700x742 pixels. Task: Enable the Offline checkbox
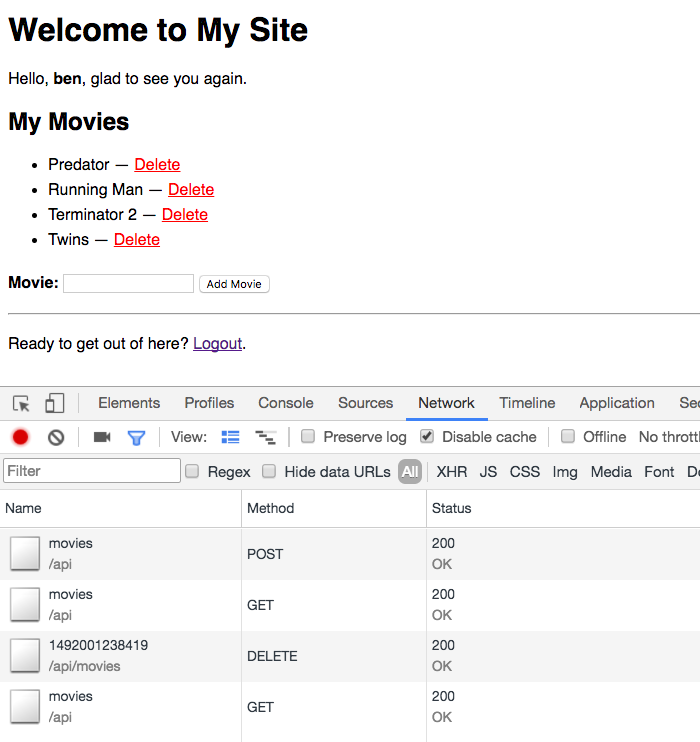pos(567,436)
